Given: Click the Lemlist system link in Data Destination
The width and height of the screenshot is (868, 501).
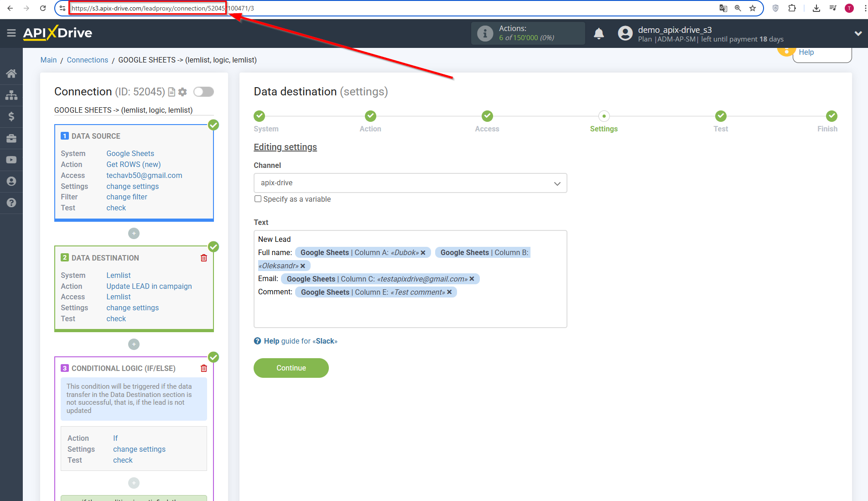Looking at the screenshot, I should [119, 275].
